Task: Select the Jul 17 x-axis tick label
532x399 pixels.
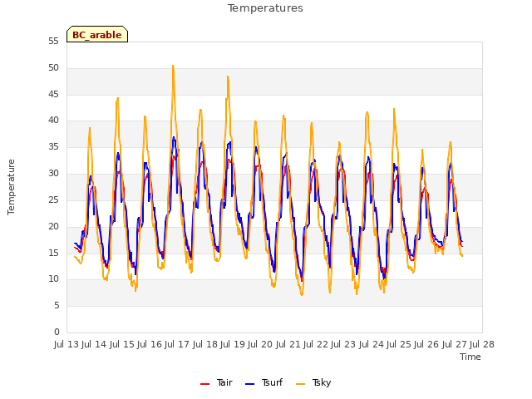Action: (x=177, y=344)
